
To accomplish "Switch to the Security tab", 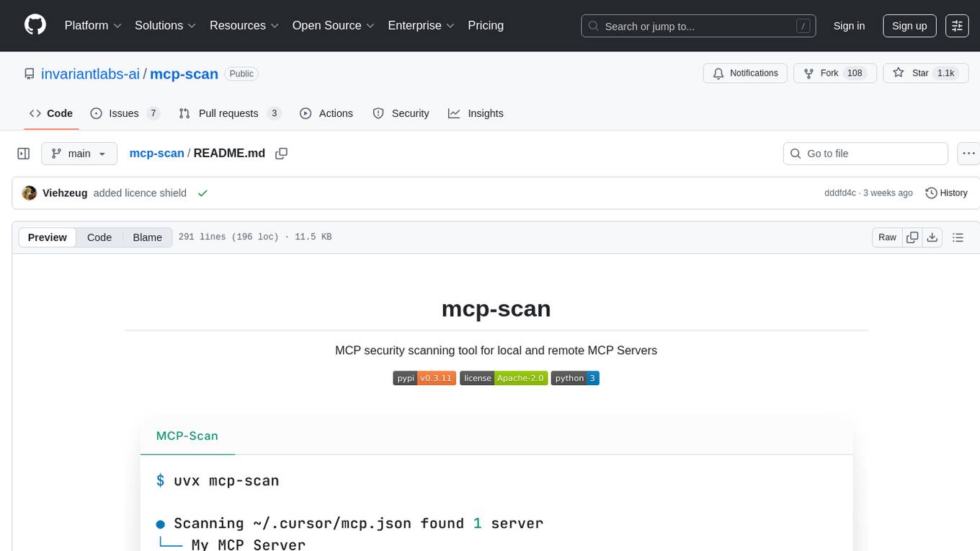I will [401, 113].
